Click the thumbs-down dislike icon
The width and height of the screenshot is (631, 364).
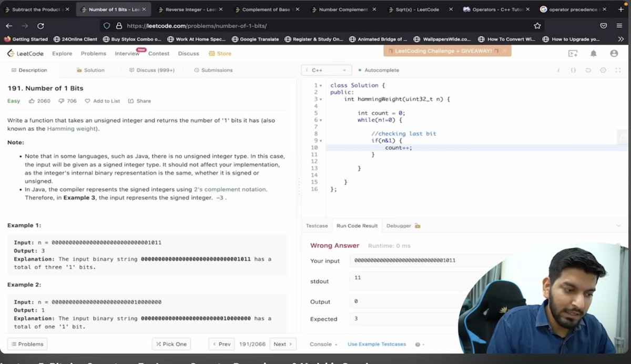tap(61, 101)
